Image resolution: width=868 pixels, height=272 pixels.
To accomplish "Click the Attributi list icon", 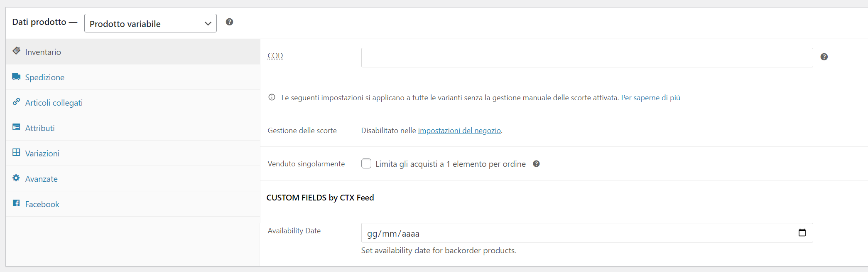I will (16, 127).
